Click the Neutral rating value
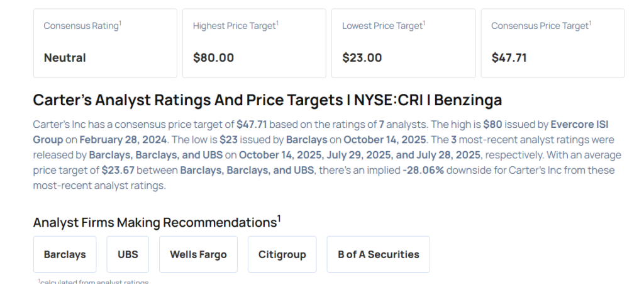The height and width of the screenshot is (284, 644). click(65, 58)
